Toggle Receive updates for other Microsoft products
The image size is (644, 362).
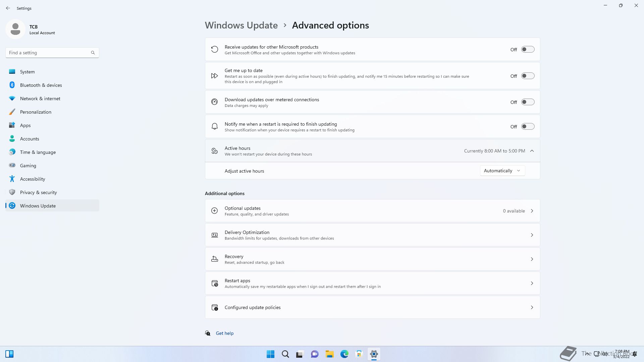pos(528,49)
